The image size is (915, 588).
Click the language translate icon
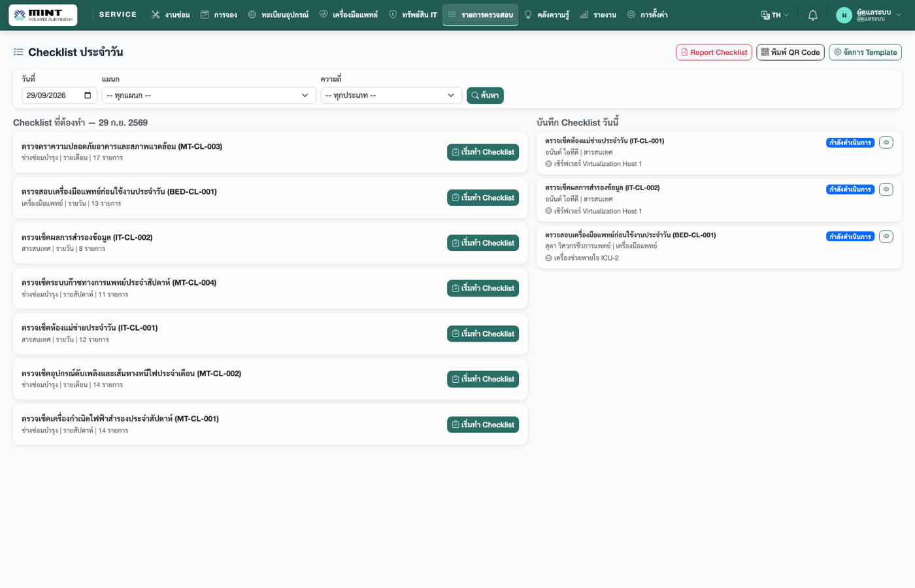click(765, 15)
